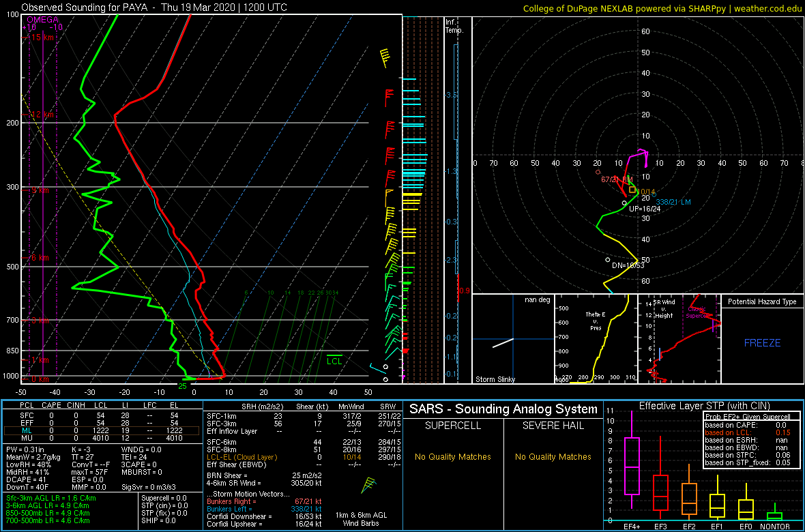Click the red 'based on LCL' probability row

[749, 432]
